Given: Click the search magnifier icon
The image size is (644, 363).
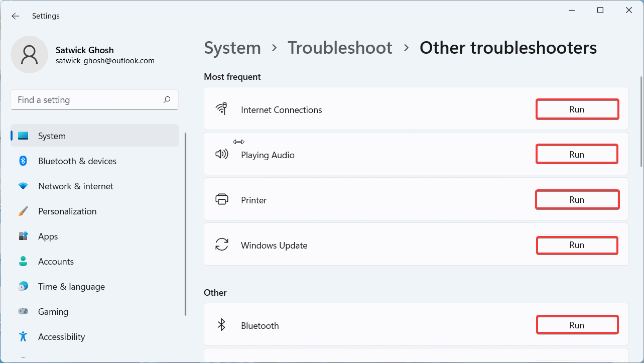Looking at the screenshot, I should coord(167,100).
